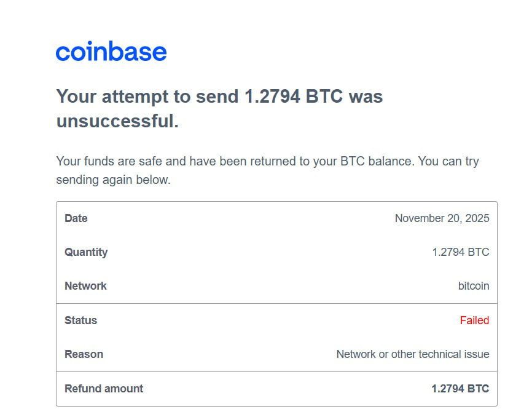Click the "bitcoin" network value
Screen dimensions: 532x417
(474, 286)
